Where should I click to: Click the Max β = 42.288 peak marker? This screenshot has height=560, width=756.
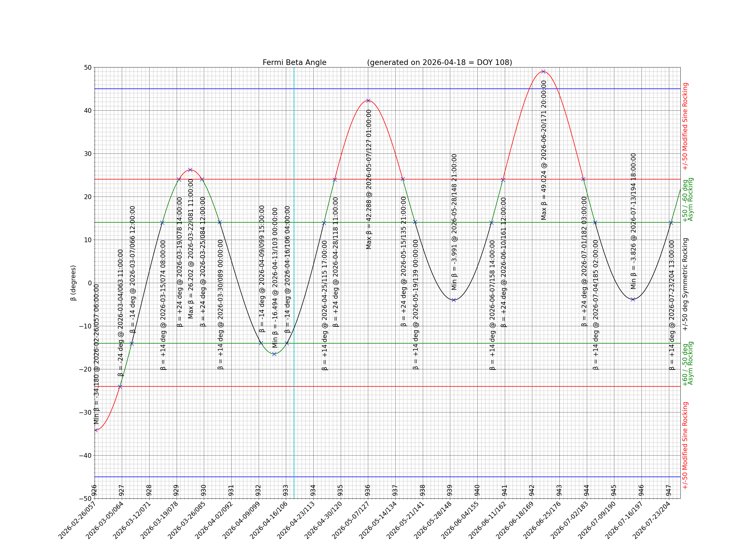tap(368, 101)
